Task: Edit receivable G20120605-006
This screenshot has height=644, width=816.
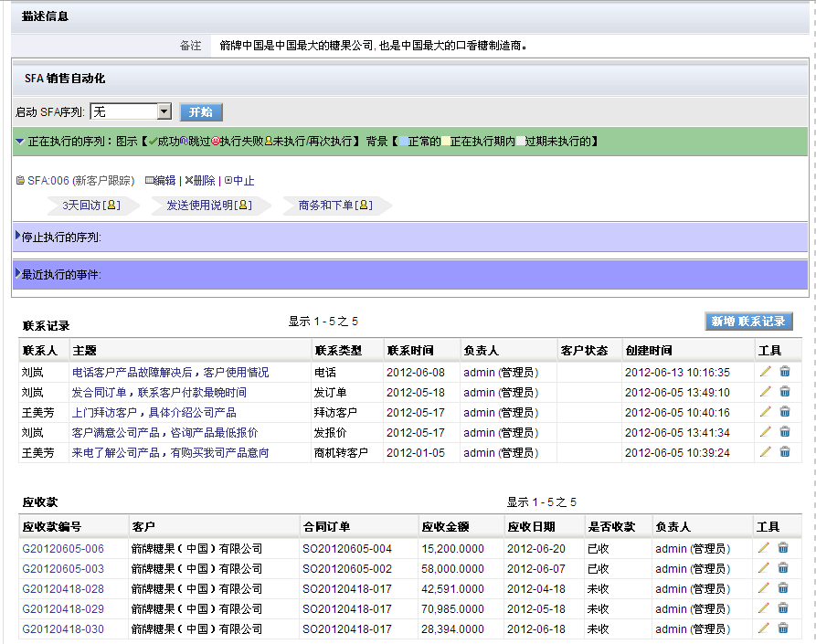Action: point(763,548)
